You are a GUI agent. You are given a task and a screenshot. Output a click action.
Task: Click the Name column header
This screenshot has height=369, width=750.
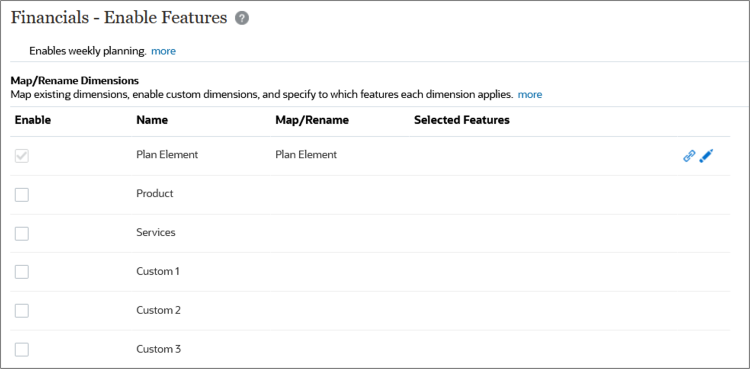coord(152,120)
